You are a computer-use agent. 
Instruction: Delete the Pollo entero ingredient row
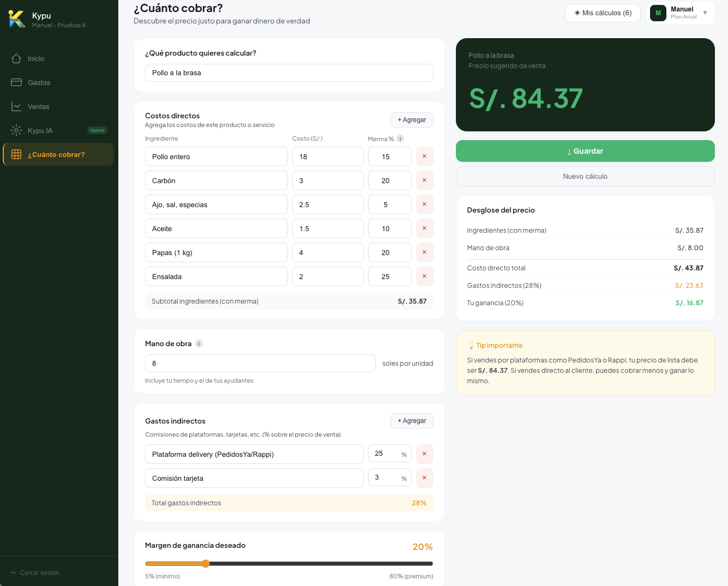tap(424, 156)
